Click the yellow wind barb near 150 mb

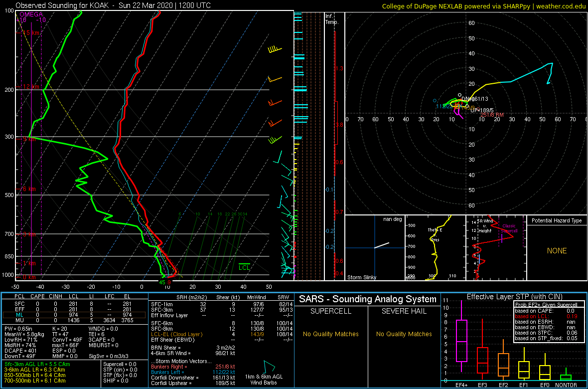tap(275, 49)
